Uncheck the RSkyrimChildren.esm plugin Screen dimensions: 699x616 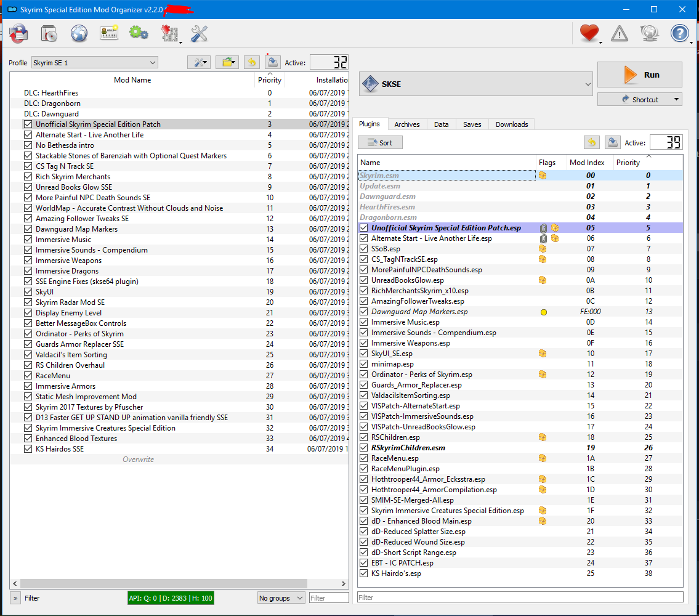pos(364,447)
